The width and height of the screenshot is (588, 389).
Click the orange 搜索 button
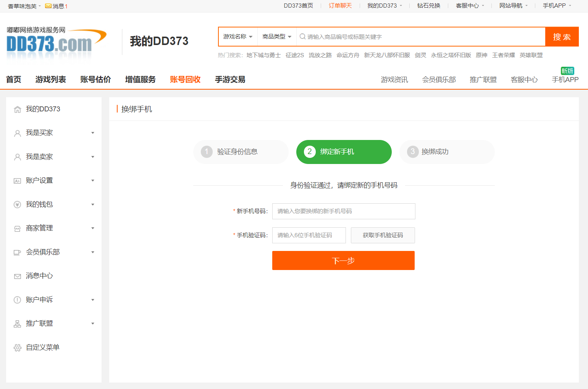coord(562,37)
